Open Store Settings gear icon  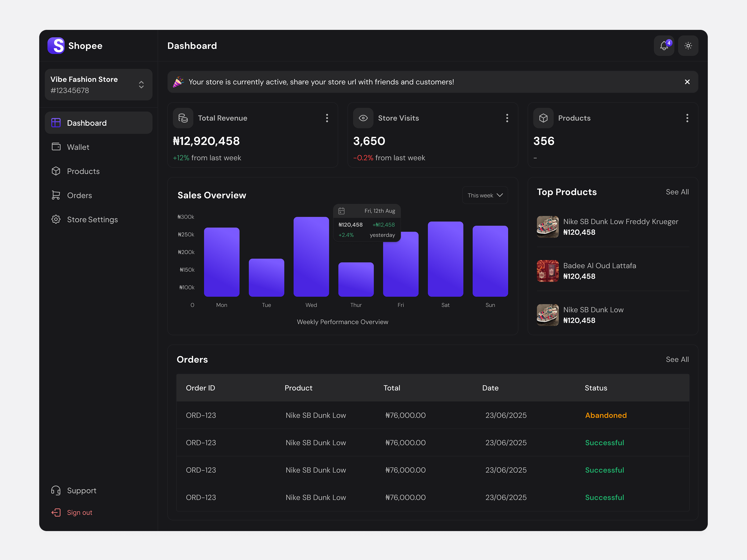tap(56, 219)
